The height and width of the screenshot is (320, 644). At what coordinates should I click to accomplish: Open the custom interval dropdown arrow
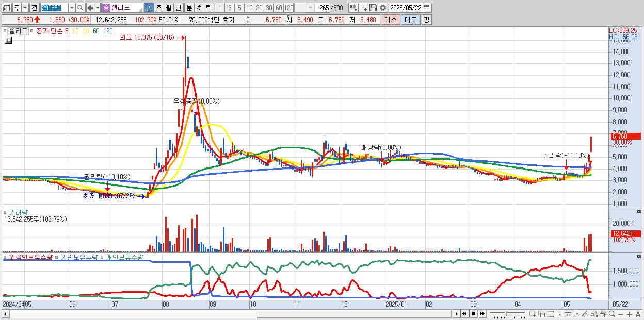pyautogui.click(x=310, y=8)
